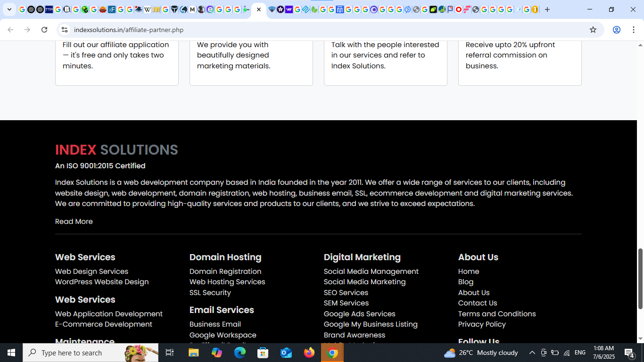Click the vertical page scrollbar thumb
644x362 pixels.
tap(640, 279)
